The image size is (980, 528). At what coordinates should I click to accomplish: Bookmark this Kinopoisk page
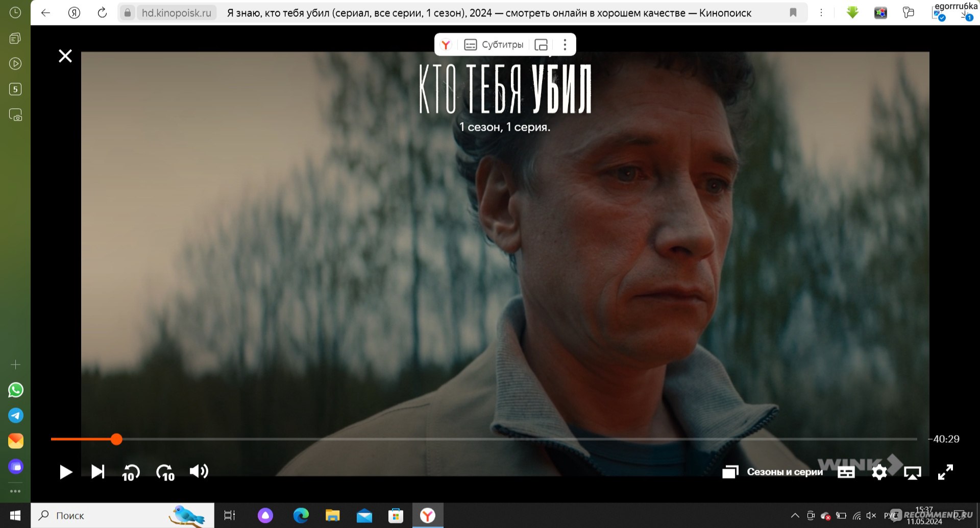pyautogui.click(x=793, y=13)
